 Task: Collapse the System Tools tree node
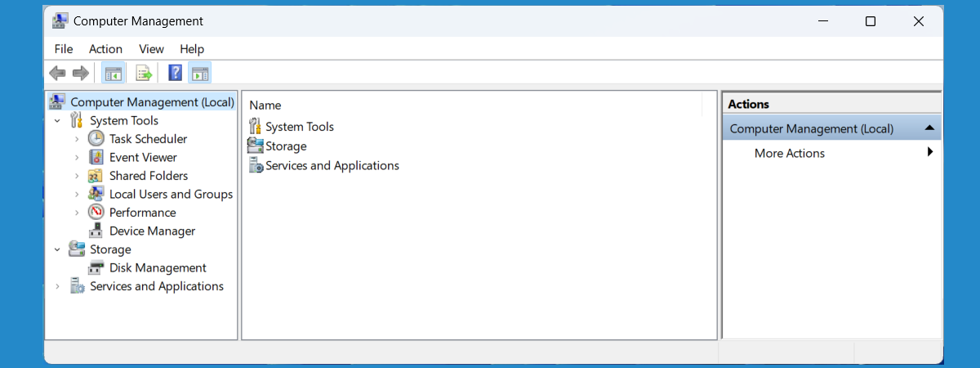coord(57,121)
